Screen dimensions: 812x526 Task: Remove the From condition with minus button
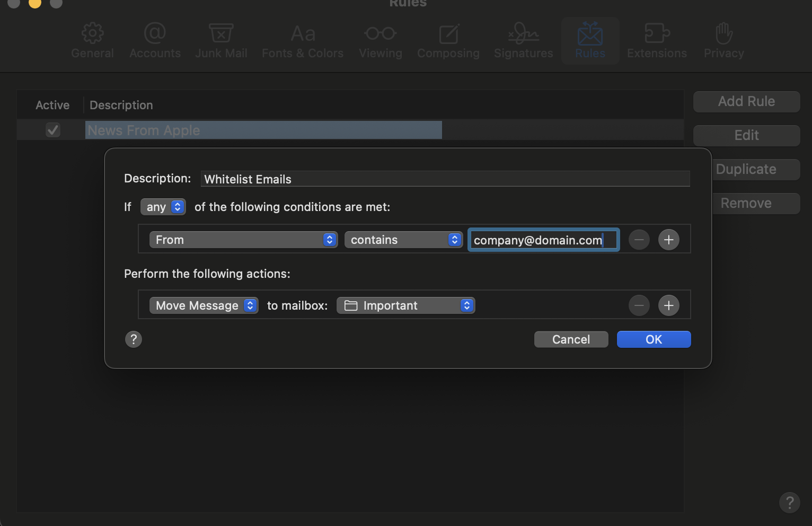pyautogui.click(x=639, y=240)
